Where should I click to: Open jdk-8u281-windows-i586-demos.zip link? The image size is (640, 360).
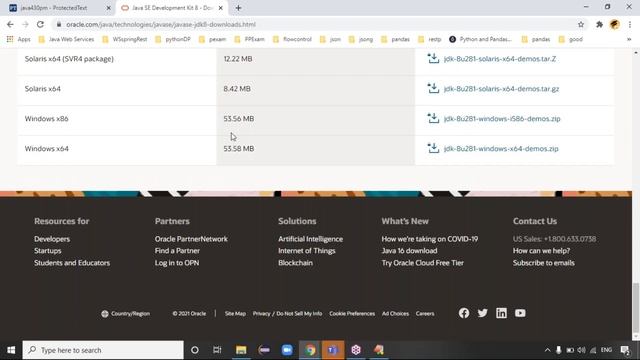(502, 119)
